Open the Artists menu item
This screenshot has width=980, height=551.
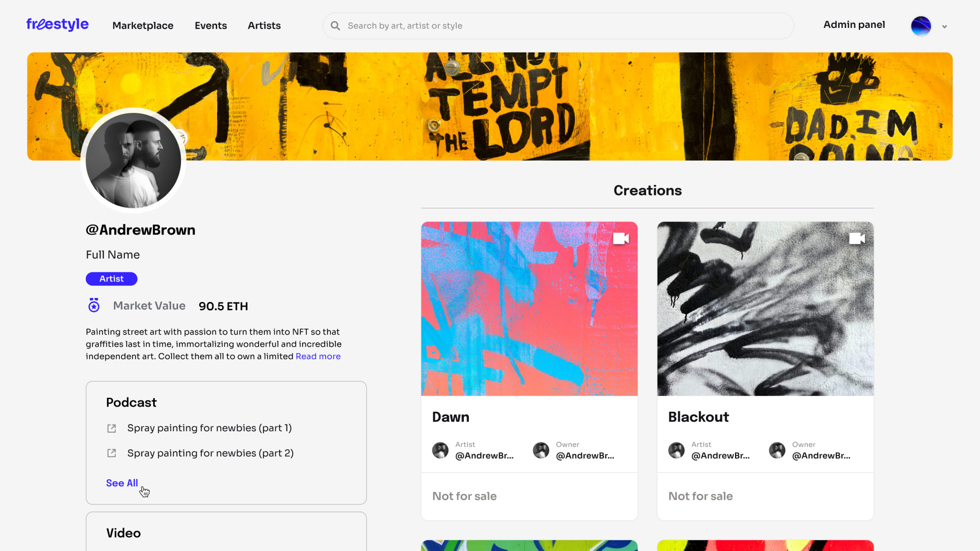click(264, 26)
